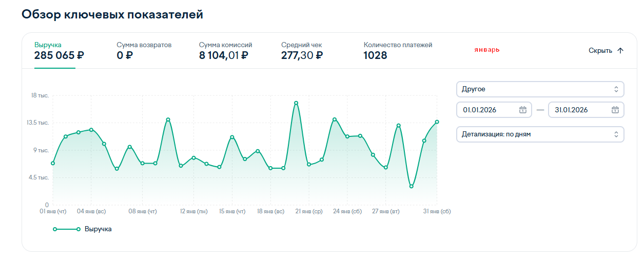The width and height of the screenshot is (644, 261).
Task: Click the 9 тыс. axis label
Action: point(42,150)
